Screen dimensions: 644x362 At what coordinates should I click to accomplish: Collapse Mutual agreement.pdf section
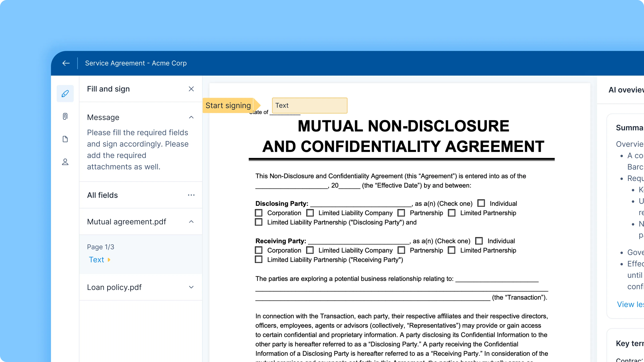point(191,222)
